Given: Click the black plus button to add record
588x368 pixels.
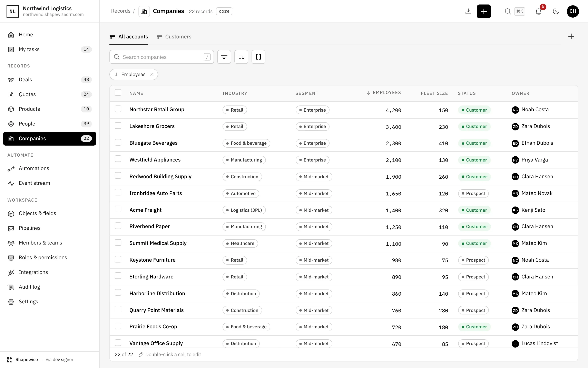Looking at the screenshot, I should coord(483,11).
